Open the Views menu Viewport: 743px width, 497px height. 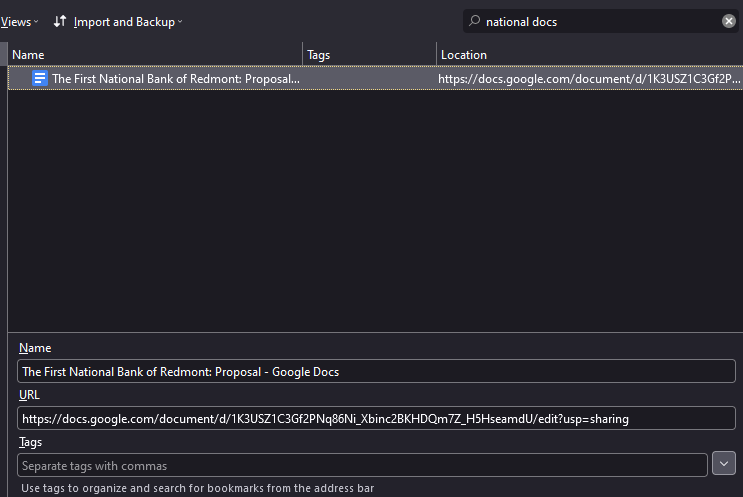(19, 22)
